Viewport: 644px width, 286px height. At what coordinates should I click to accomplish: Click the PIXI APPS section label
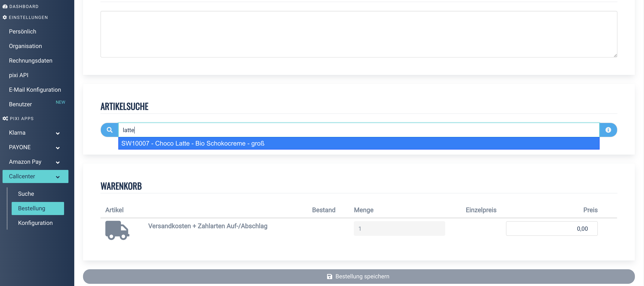point(22,119)
